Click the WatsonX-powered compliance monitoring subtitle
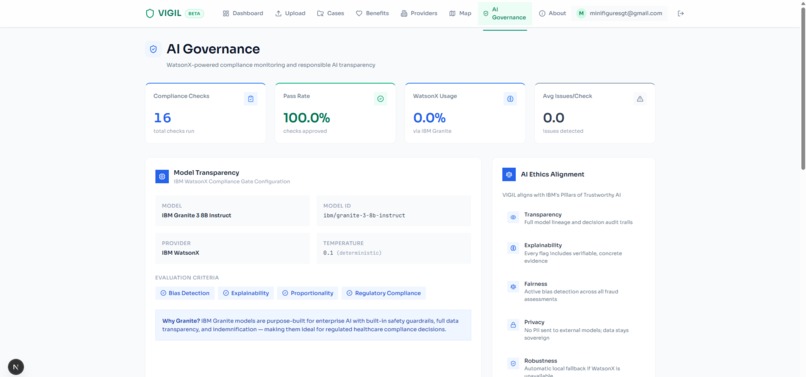The height and width of the screenshot is (377, 806). tap(271, 65)
